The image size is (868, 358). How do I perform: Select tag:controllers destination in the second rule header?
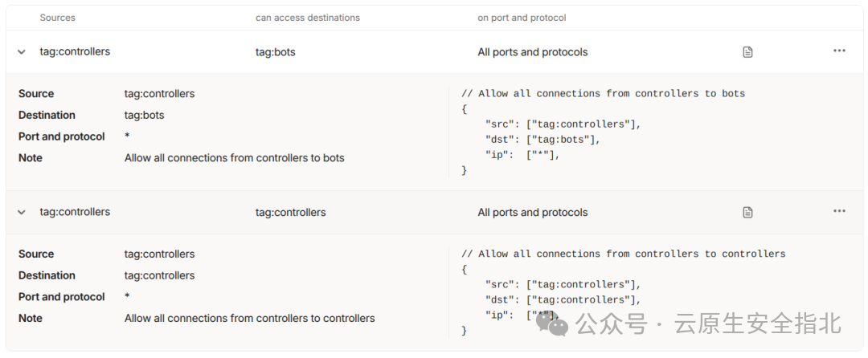(291, 213)
